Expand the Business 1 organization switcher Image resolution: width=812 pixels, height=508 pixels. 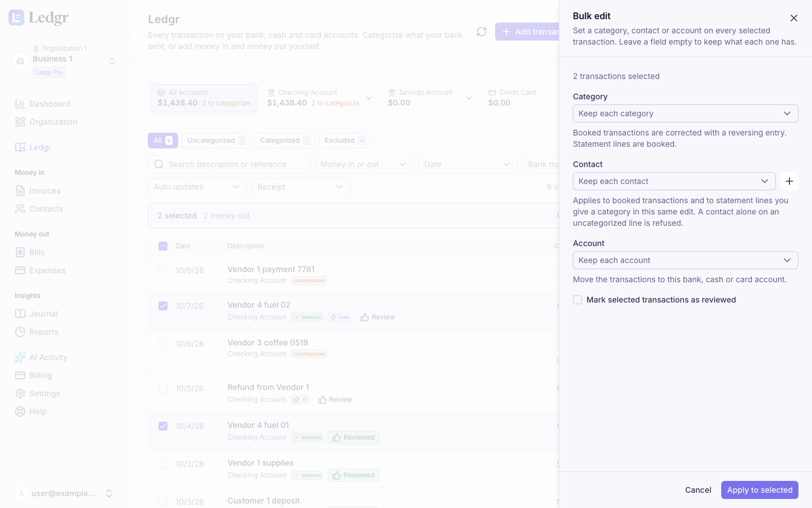(x=65, y=60)
